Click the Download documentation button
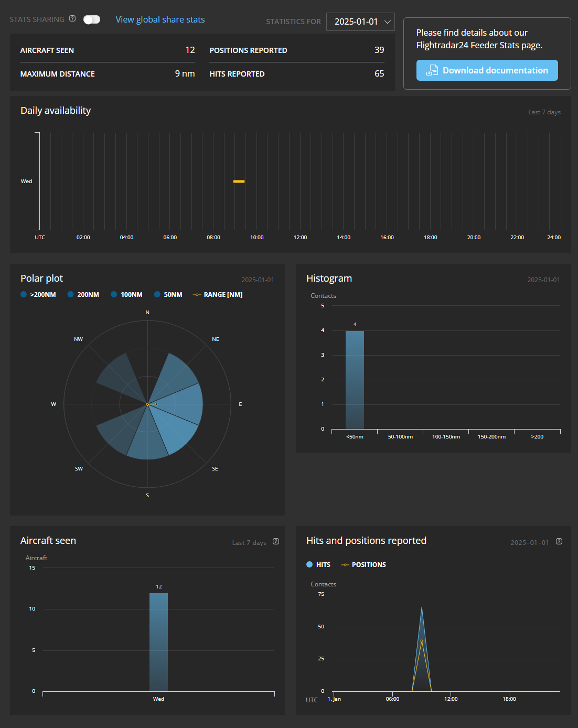The image size is (578, 728). pos(487,70)
